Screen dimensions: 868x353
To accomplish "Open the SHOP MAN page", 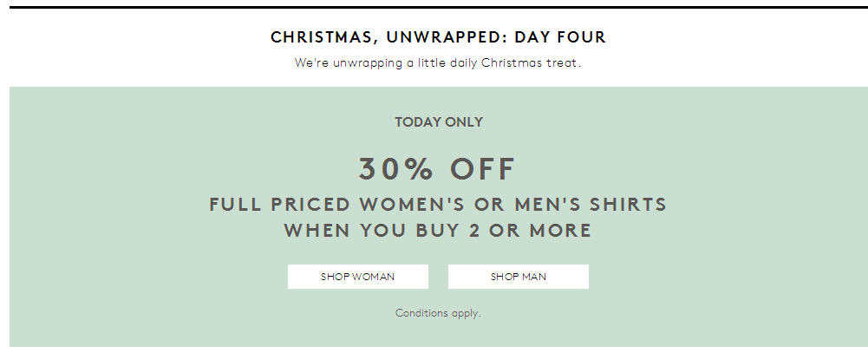I will tap(519, 277).
